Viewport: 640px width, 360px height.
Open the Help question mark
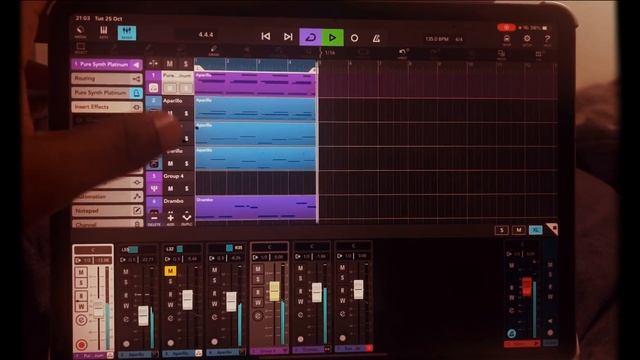tap(547, 40)
